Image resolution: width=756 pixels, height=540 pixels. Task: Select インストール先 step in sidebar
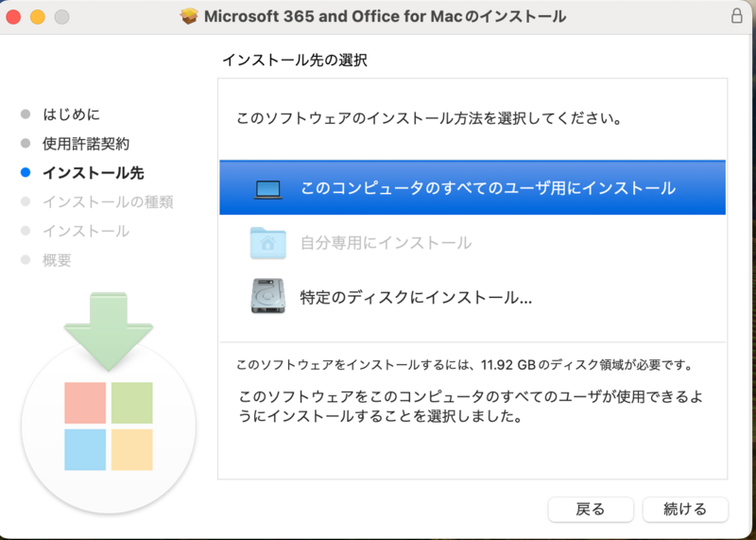(x=93, y=173)
